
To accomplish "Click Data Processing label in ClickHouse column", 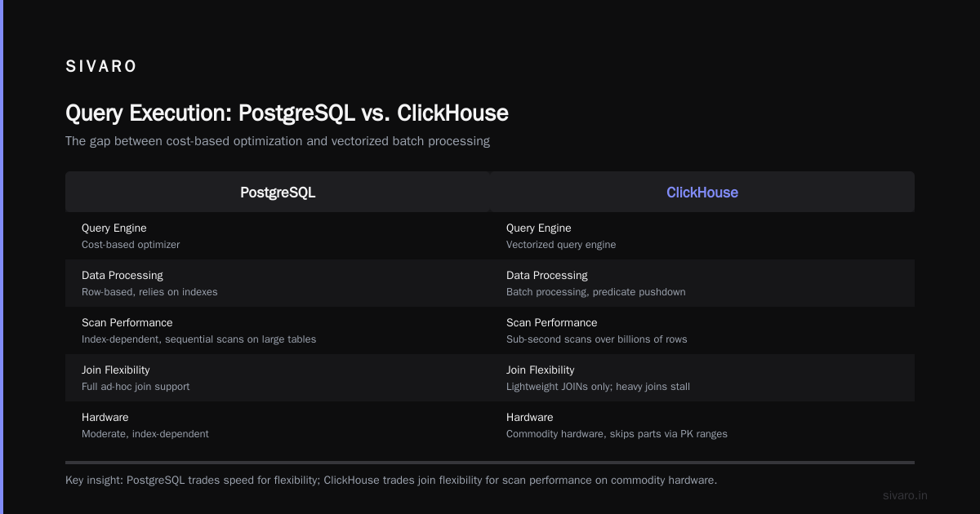I will pyautogui.click(x=547, y=276).
